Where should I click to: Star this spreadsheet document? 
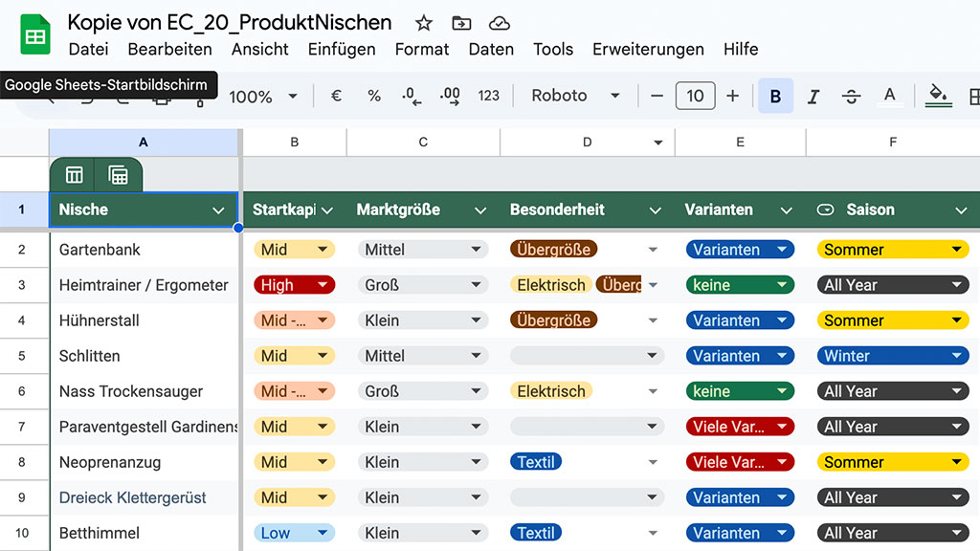(x=424, y=23)
